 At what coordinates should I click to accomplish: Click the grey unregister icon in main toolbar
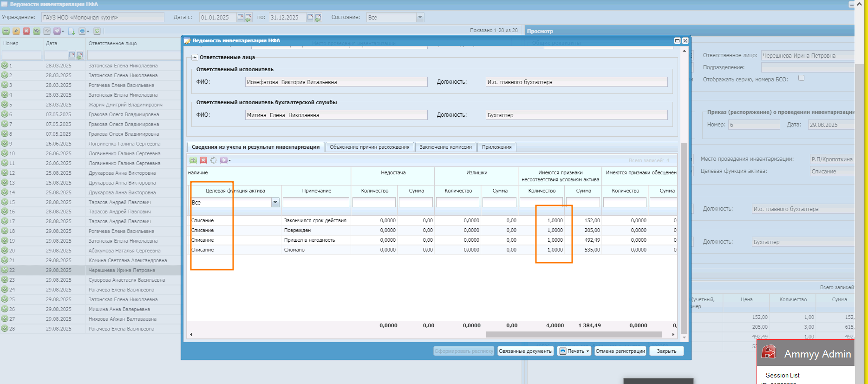47,31
